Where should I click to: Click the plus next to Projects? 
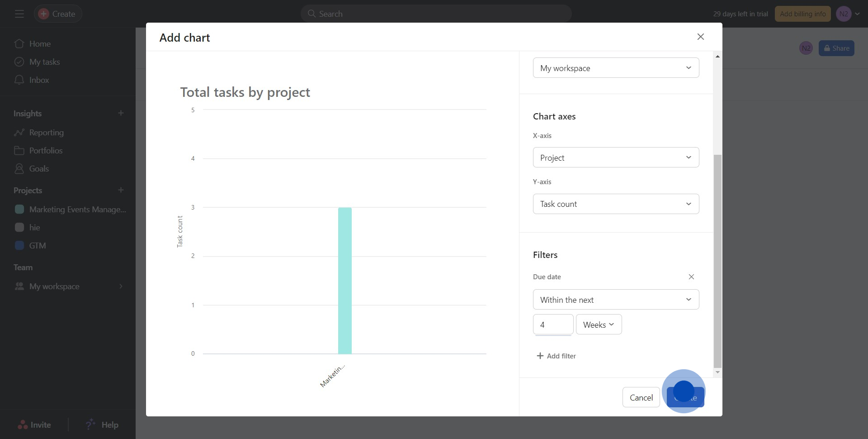pos(121,190)
